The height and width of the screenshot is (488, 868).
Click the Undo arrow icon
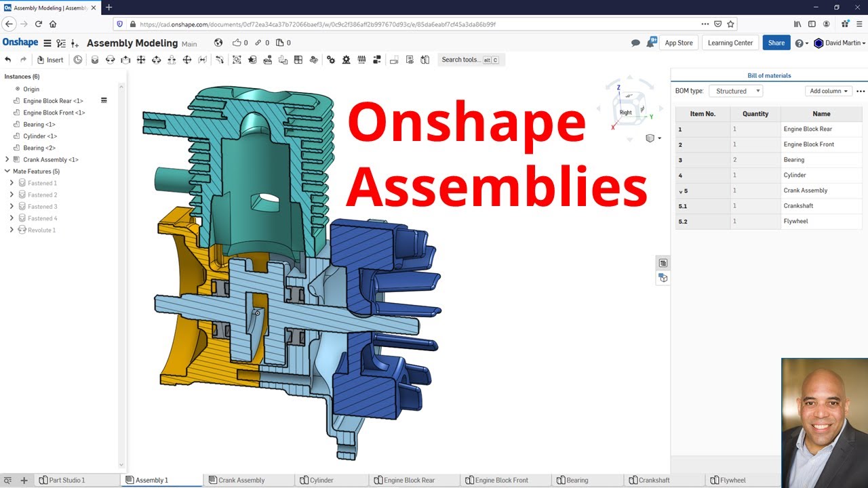pyautogui.click(x=7, y=60)
